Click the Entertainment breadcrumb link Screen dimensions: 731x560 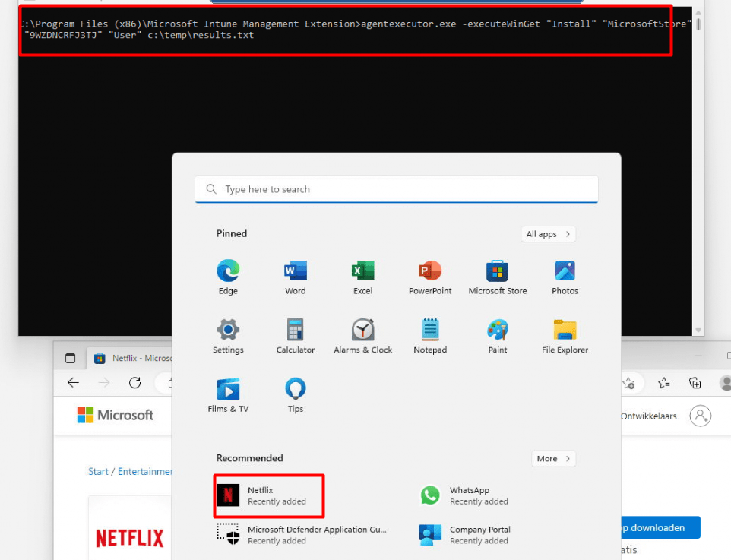(x=145, y=471)
